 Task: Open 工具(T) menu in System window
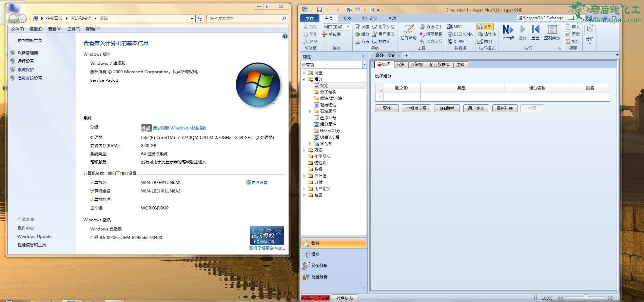tap(74, 29)
